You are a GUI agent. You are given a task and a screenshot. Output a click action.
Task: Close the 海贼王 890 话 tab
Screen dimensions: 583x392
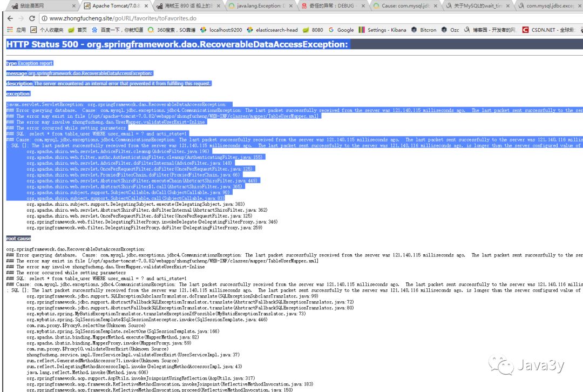click(x=218, y=6)
